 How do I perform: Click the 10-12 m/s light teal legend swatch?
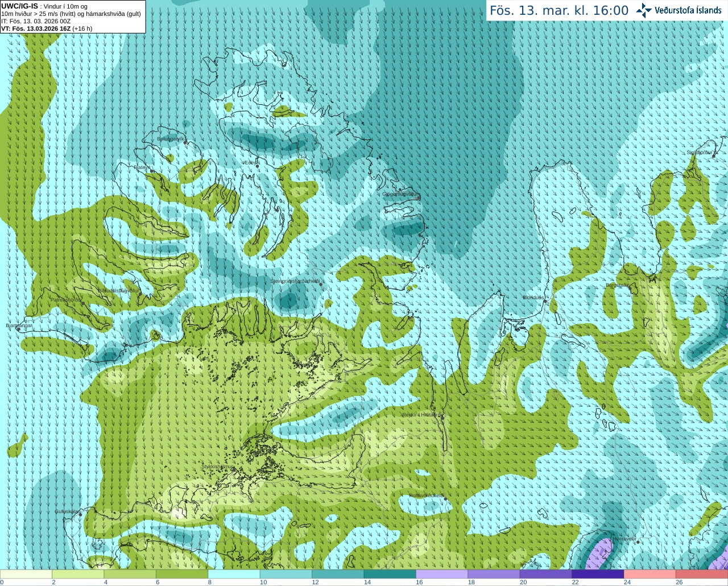[x=286, y=574]
